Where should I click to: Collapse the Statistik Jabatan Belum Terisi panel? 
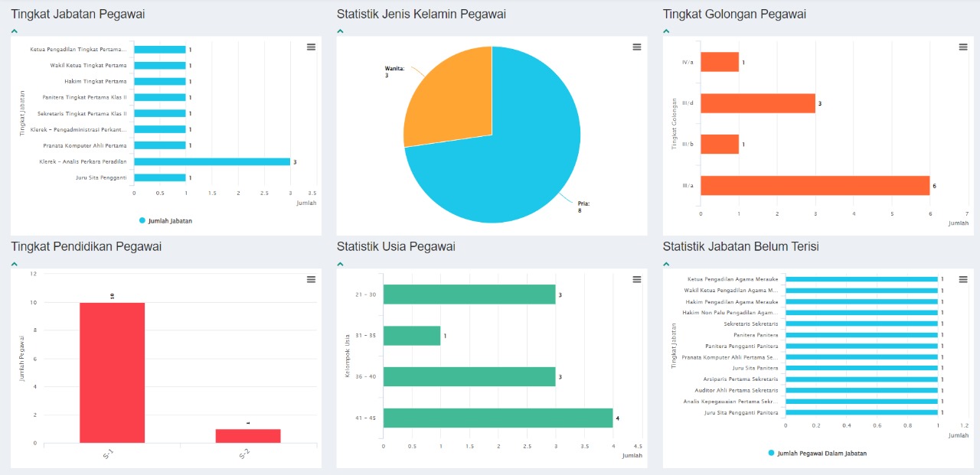(x=667, y=264)
